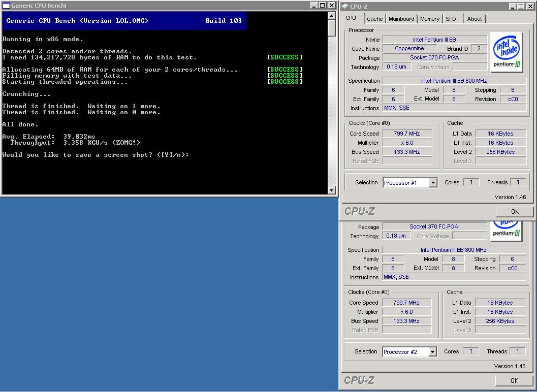Screen dimensions: 537x392
Task: Click L1 Data 16 KBytes in top CPU-Z
Action: 501,134
